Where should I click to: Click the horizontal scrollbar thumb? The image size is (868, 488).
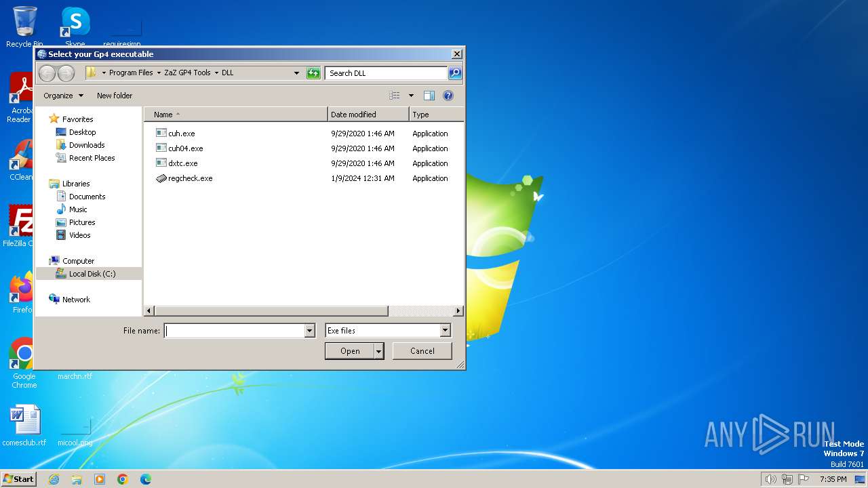click(271, 311)
